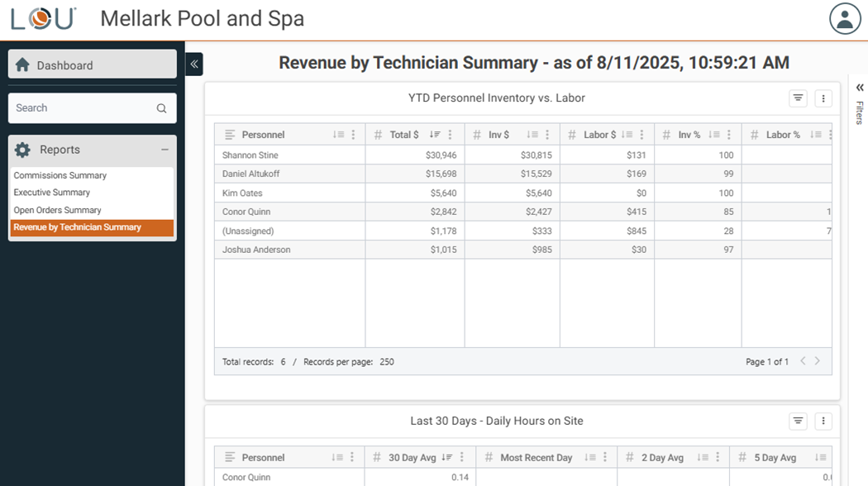The image size is (868, 486).
Task: Click records per page value 250
Action: [x=387, y=362]
